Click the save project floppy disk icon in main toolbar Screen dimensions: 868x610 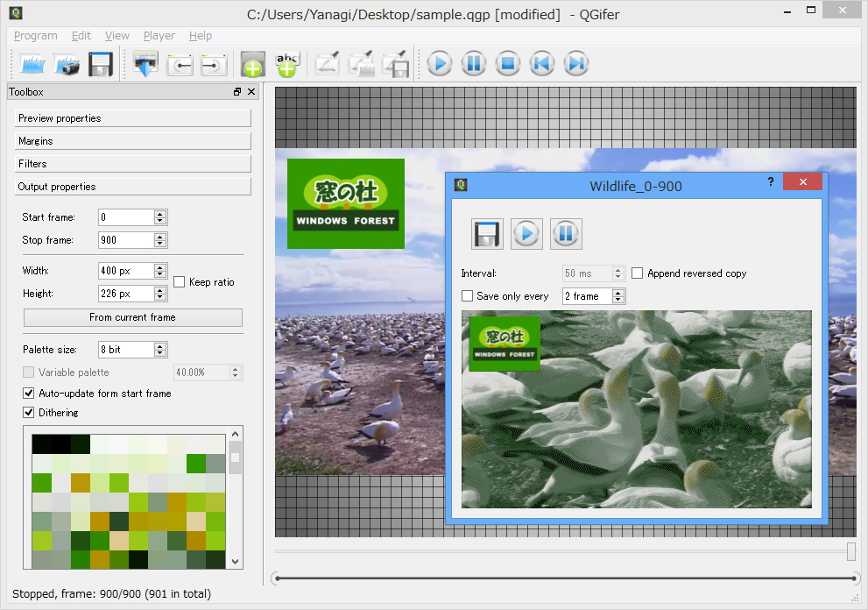[101, 65]
